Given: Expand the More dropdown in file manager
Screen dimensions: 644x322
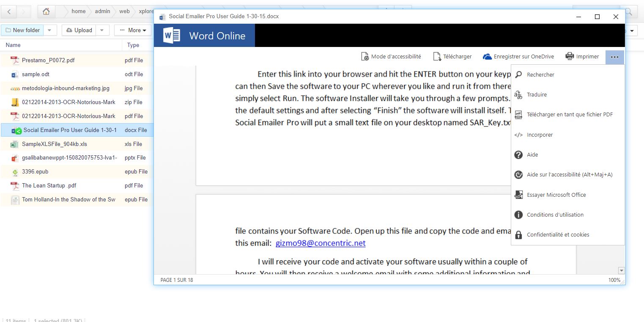Looking at the screenshot, I should (x=133, y=30).
